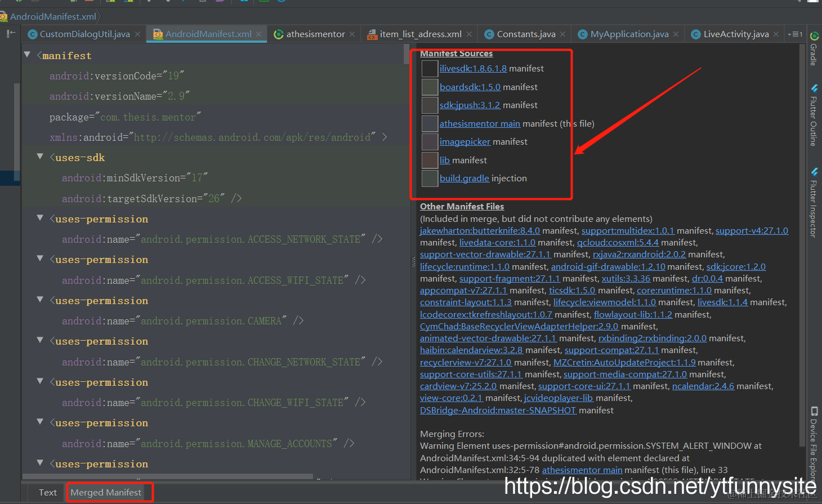Screen dimensions: 822x504
Task: Switch to CustomDialogUtil.java tab
Action: [84, 34]
